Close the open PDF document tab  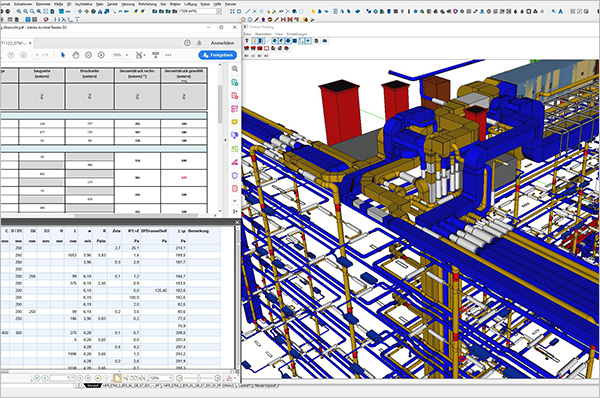pos(30,43)
